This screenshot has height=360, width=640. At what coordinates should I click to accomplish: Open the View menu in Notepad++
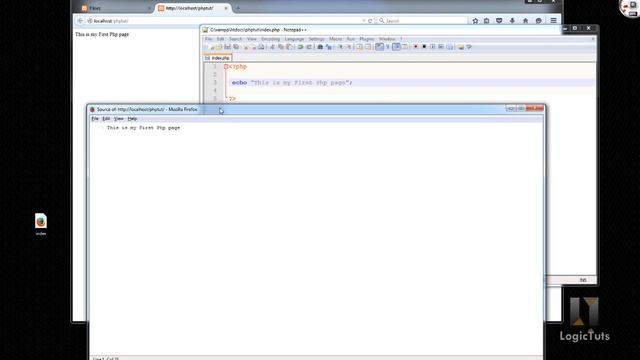point(252,39)
